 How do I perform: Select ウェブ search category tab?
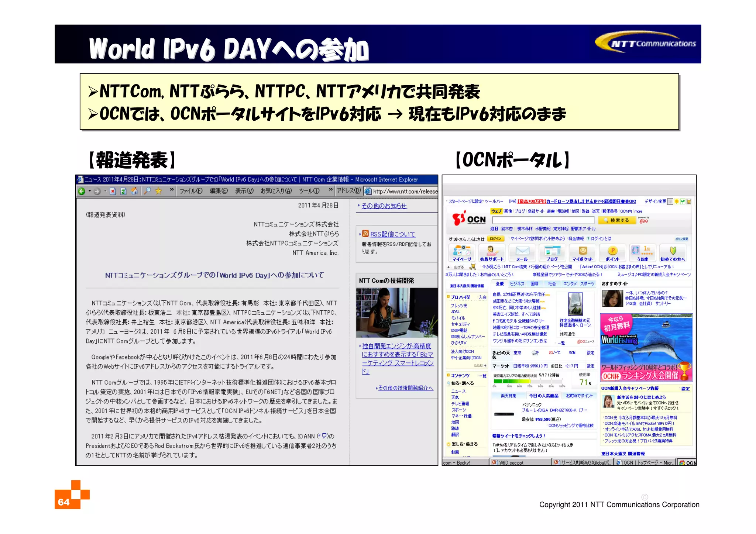pos(496,211)
